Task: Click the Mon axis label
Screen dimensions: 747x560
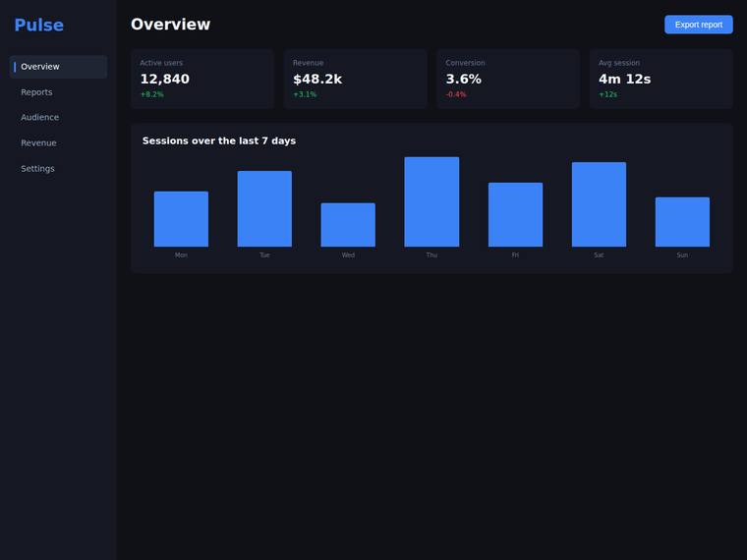Action: [181, 255]
